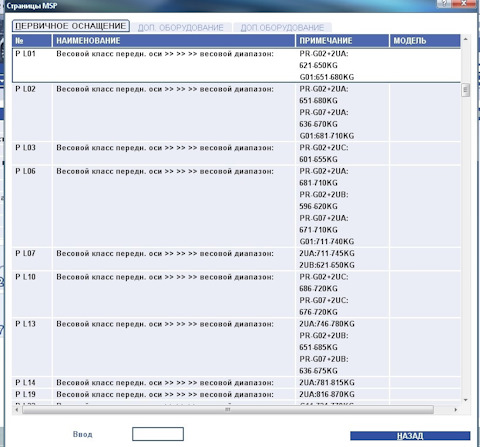Click the vertical scrollbar thumb

466,90
